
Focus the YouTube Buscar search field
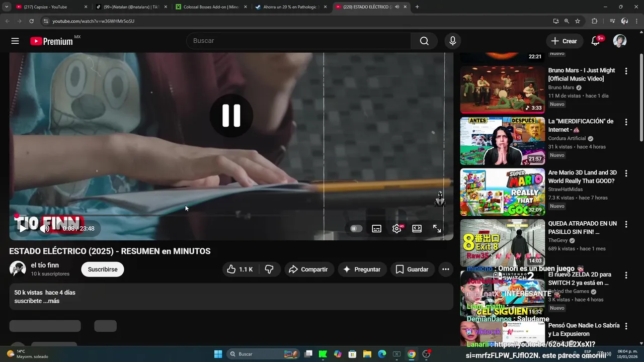coord(299,41)
